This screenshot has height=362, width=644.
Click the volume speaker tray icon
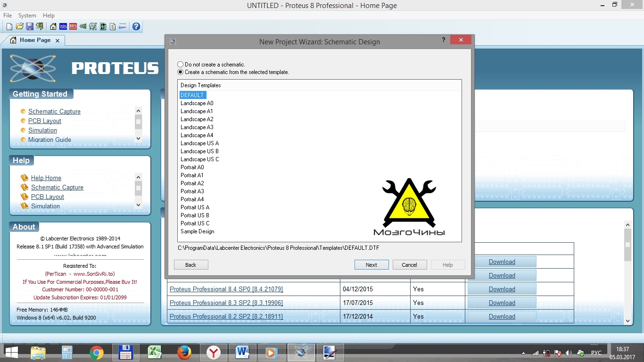point(569,353)
